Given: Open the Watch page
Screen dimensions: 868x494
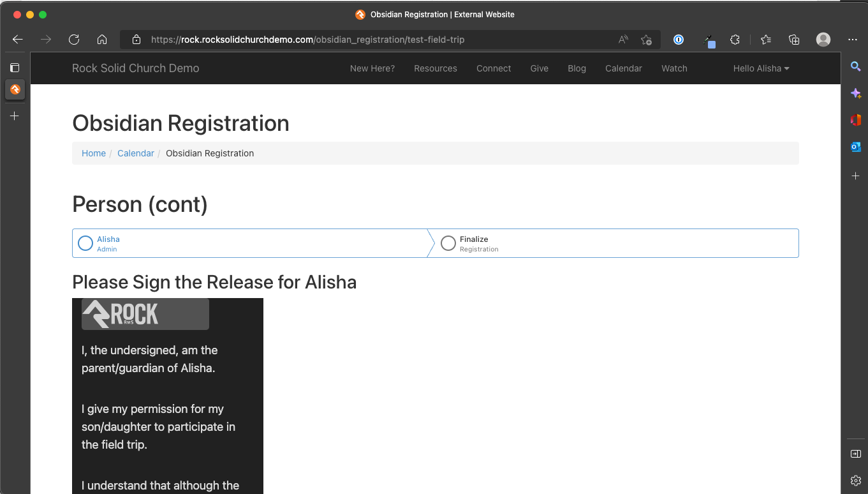Looking at the screenshot, I should pos(674,68).
